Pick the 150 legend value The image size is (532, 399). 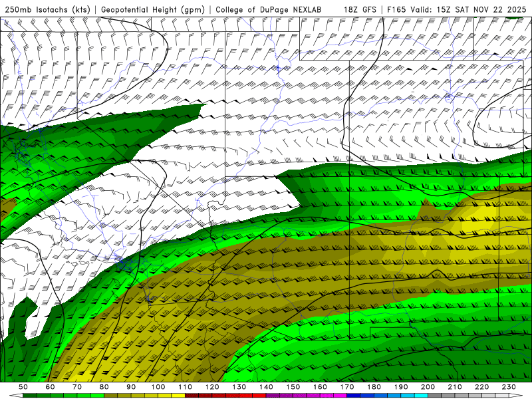pyautogui.click(x=293, y=387)
